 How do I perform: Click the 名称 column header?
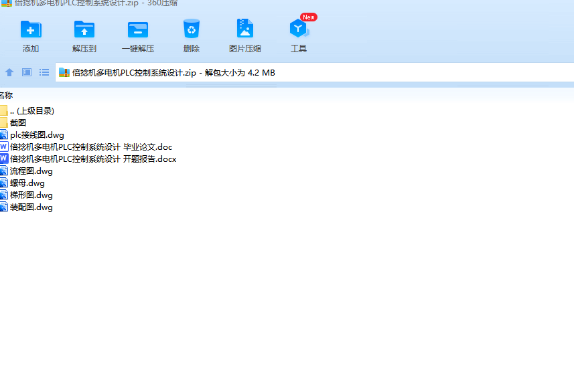pyautogui.click(x=6, y=96)
